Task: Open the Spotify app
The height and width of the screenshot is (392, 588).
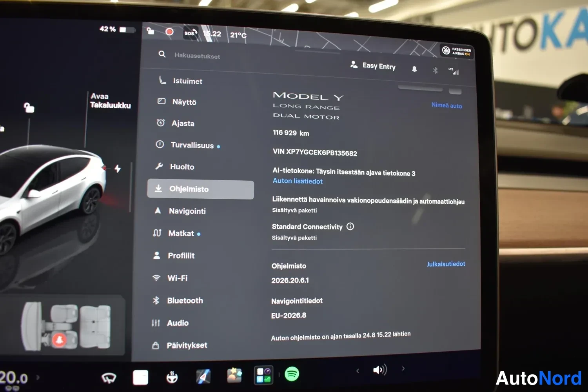Action: 292,374
